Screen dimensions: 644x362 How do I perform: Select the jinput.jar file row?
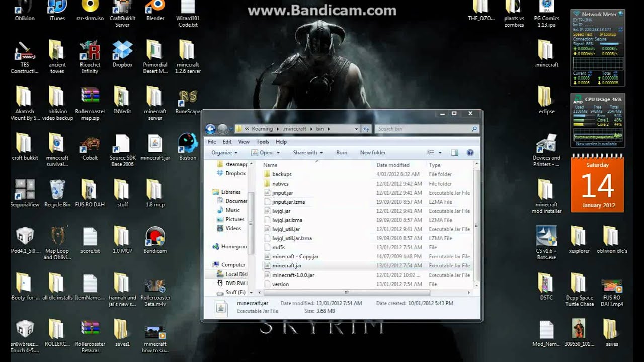click(x=367, y=193)
